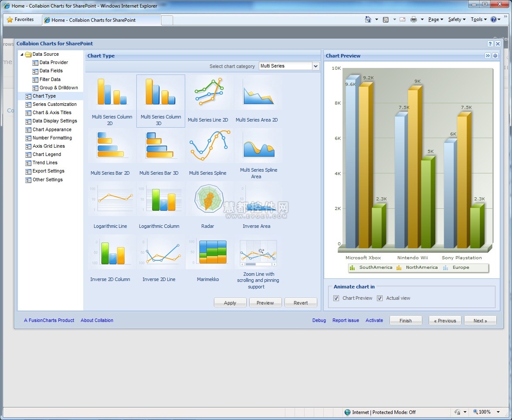This screenshot has height=420, width=512.
Task: Click the IE RSS feeds icon
Action: [386, 20]
